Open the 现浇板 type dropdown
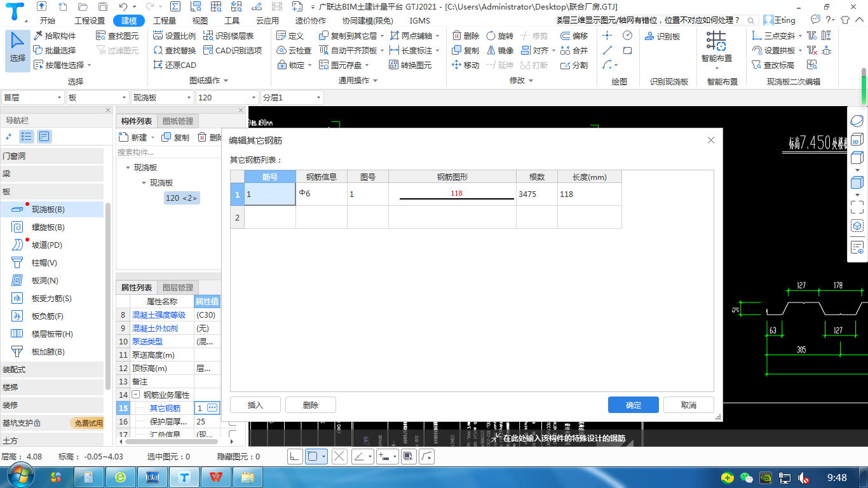This screenshot has width=868, height=488. coord(163,97)
